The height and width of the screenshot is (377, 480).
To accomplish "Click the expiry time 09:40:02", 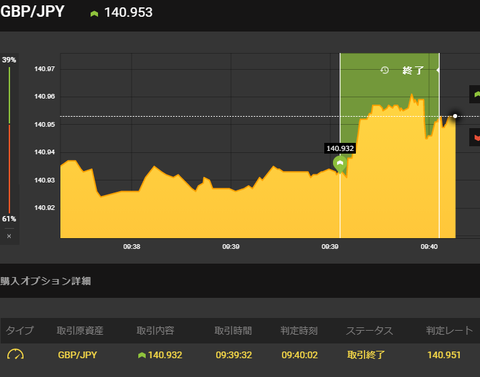I will 299,355.
